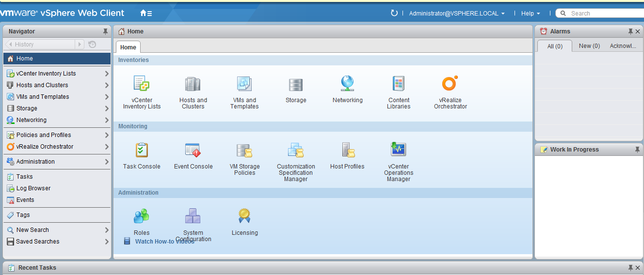
Task: Expand vRealize Orchestrator chevron in Navigator
Action: tap(107, 147)
